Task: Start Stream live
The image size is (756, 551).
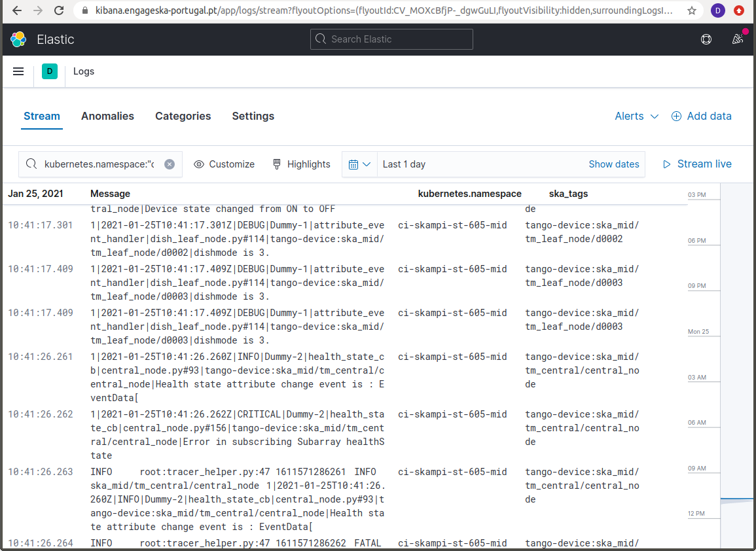Action: 697,164
